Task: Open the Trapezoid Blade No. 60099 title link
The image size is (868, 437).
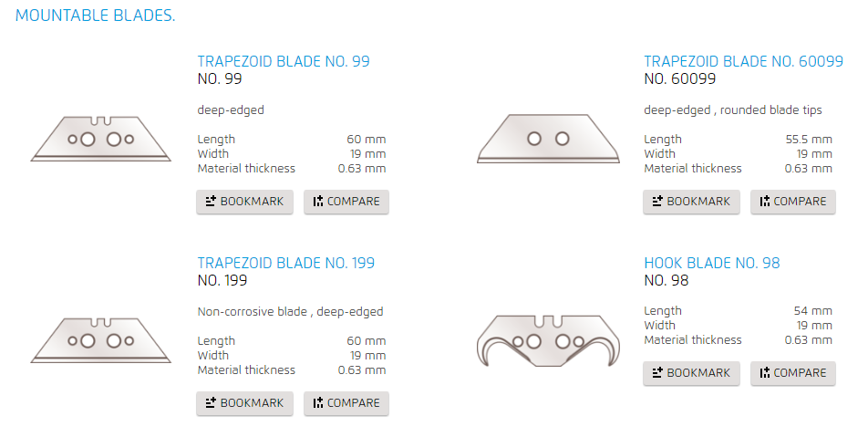Action: (x=743, y=61)
